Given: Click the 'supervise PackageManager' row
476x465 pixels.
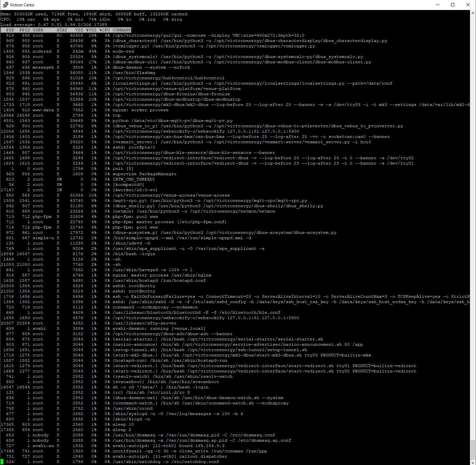Looking at the screenshot, I should (x=89, y=174).
